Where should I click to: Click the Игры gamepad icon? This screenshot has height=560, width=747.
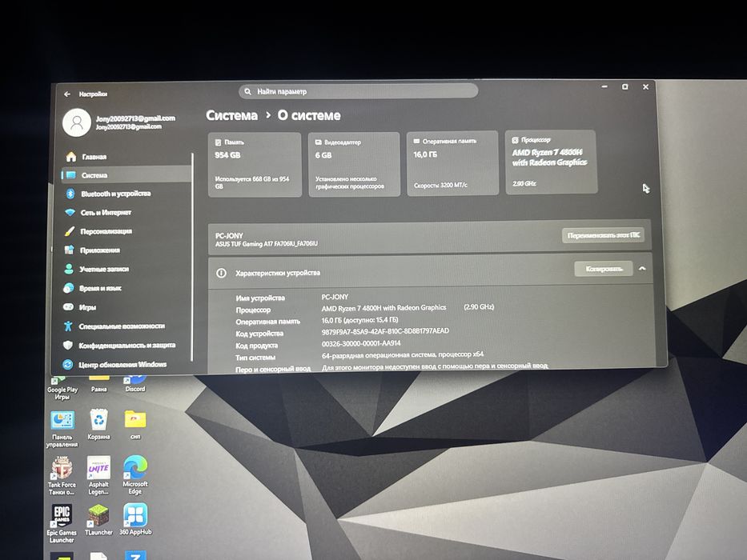point(69,307)
